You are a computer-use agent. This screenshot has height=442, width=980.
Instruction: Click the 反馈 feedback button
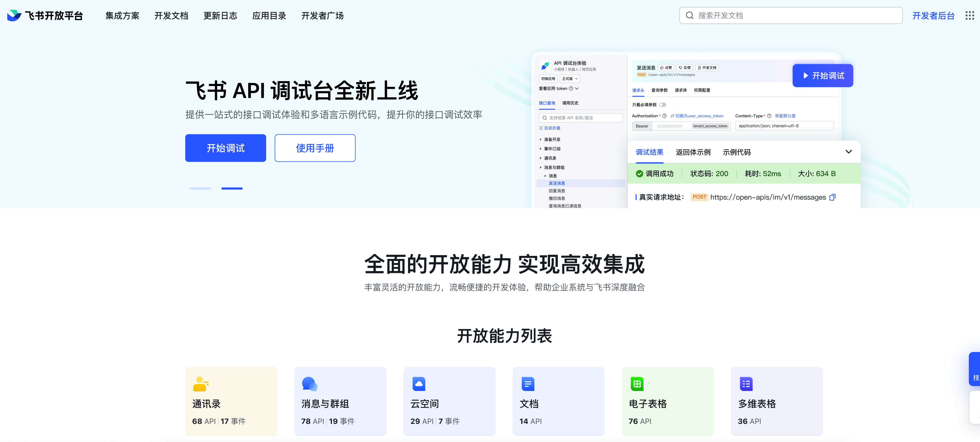(685, 68)
